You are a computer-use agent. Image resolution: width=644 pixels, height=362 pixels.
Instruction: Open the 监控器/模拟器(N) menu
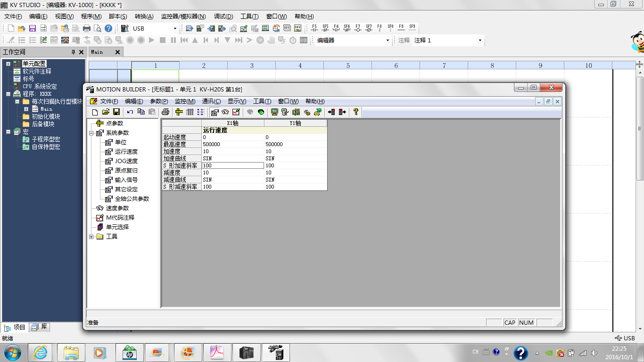click(183, 16)
